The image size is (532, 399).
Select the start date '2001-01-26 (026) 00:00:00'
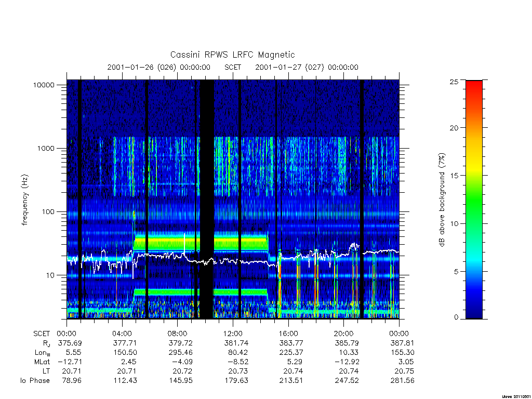click(x=159, y=67)
